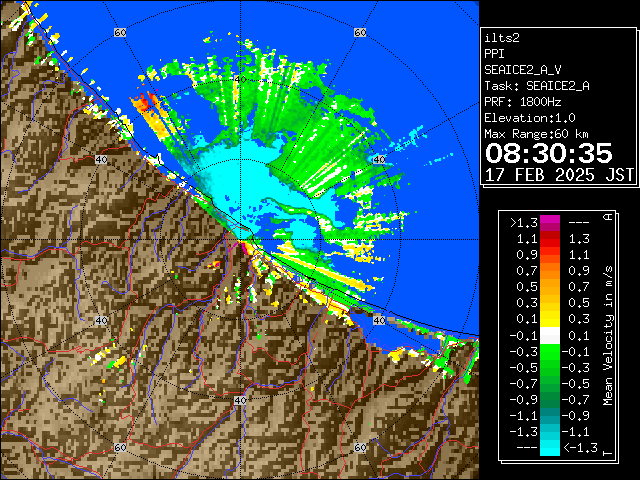This screenshot has width=640, height=480.
Task: Click the "PRF: 1800Hz" line
Action: click(x=523, y=102)
